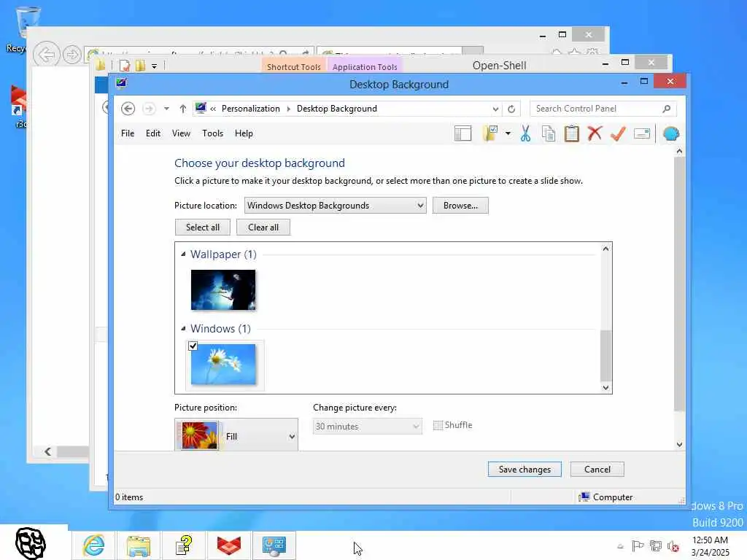Image resolution: width=747 pixels, height=560 pixels.
Task: Click the Start button logo
Action: point(31,543)
